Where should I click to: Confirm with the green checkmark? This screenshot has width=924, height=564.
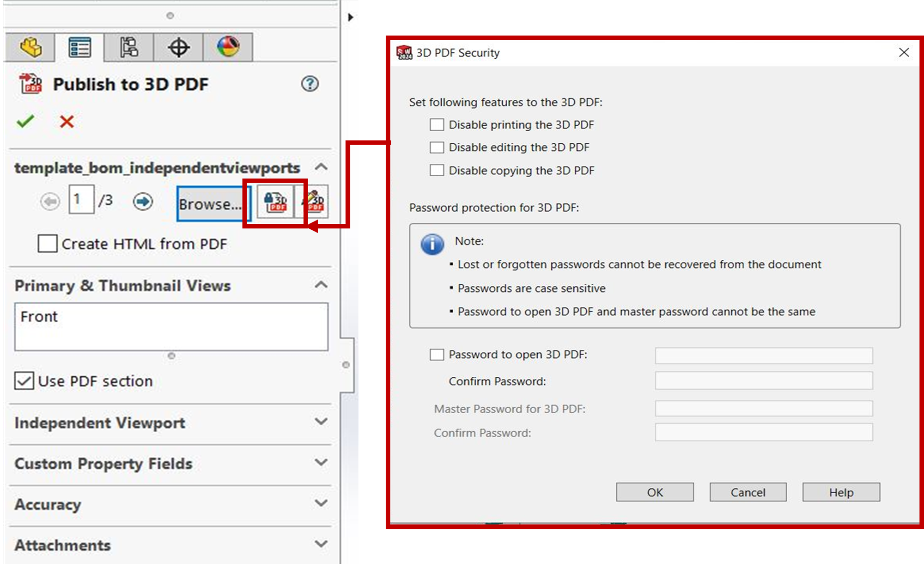point(25,122)
